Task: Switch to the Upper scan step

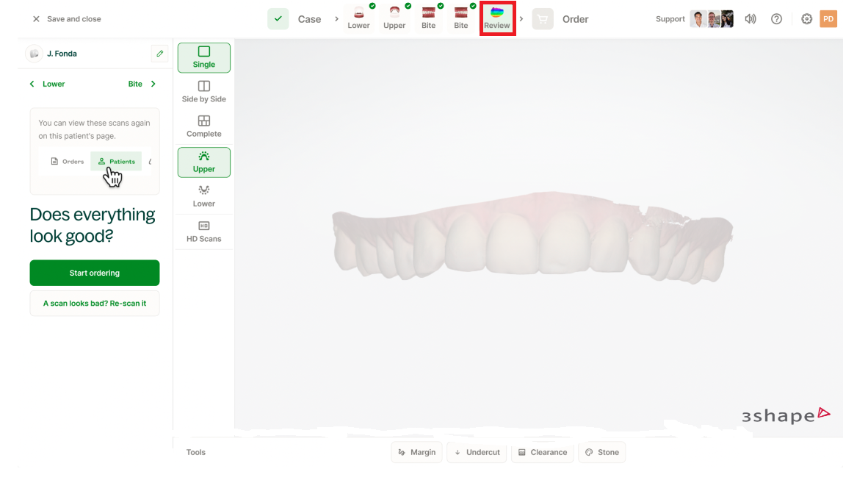Action: tap(394, 18)
